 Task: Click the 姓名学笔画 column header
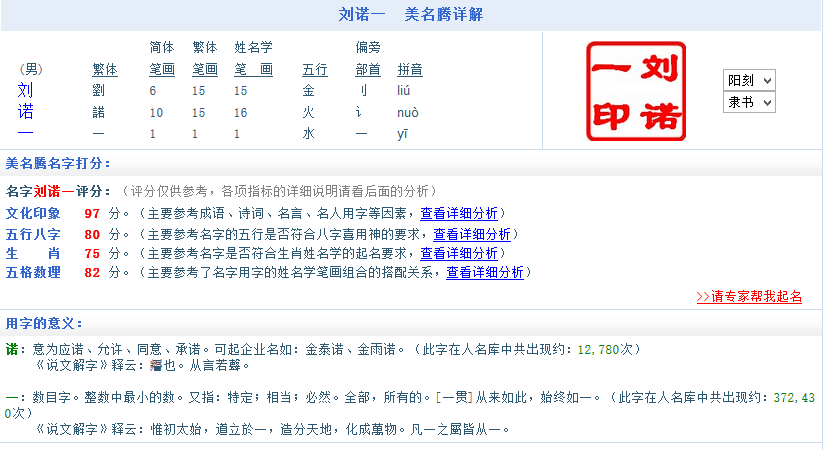click(x=253, y=70)
